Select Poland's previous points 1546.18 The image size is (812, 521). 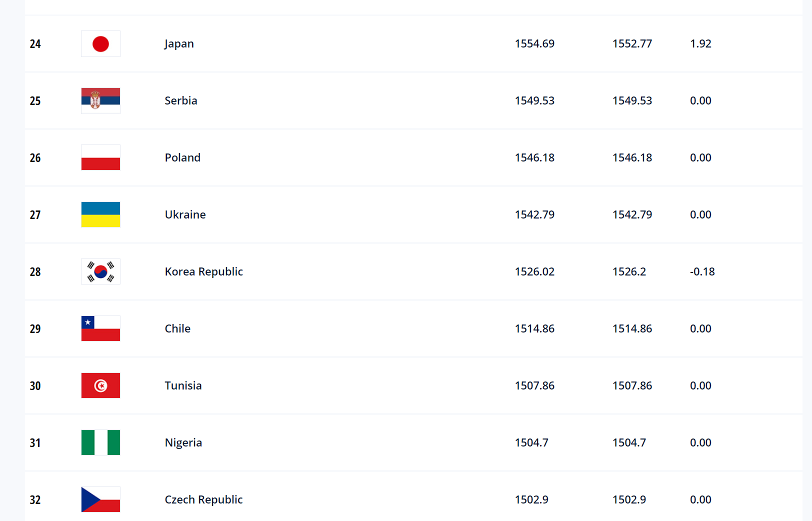(632, 157)
